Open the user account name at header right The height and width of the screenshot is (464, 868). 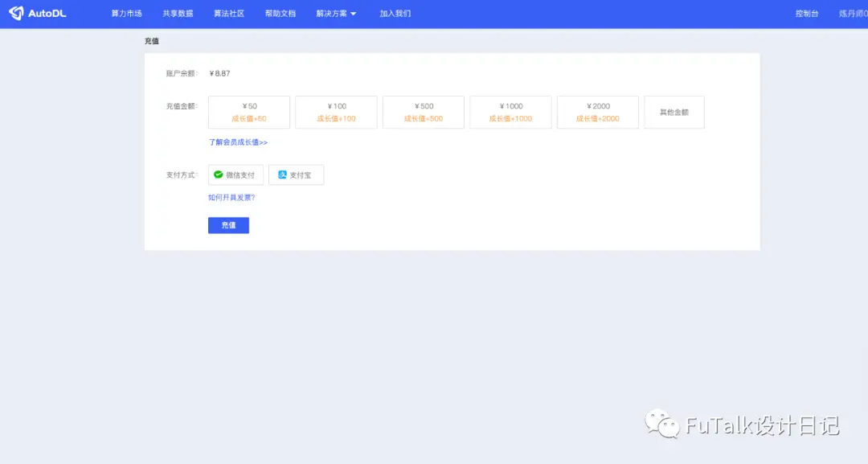tap(853, 14)
